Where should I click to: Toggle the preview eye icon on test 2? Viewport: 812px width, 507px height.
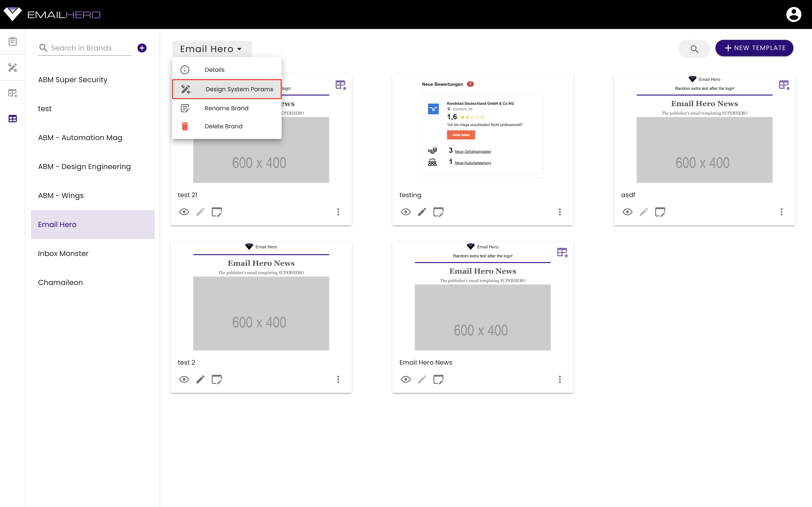tap(184, 380)
